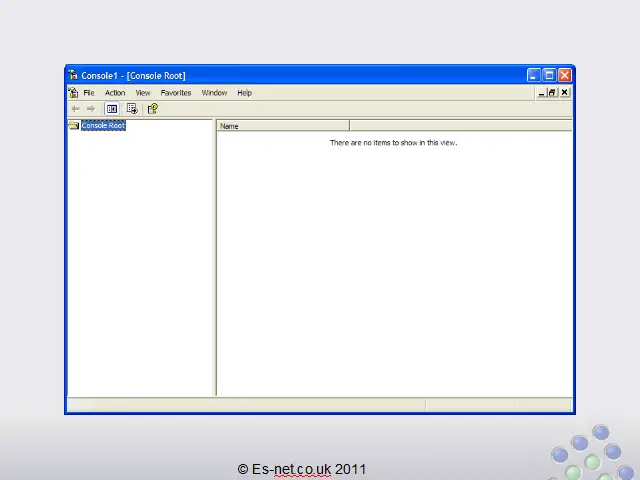Open the Help menu
The width and height of the screenshot is (640, 480).
244,93
